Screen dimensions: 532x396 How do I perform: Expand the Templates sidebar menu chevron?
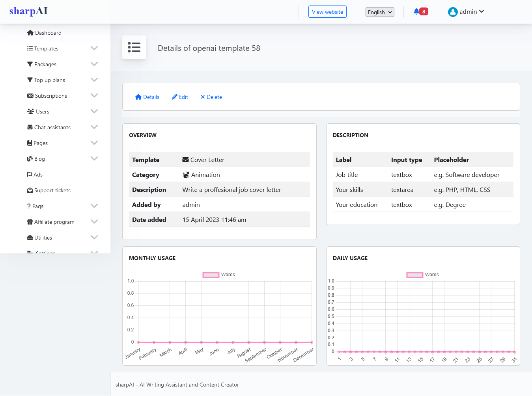[94, 48]
